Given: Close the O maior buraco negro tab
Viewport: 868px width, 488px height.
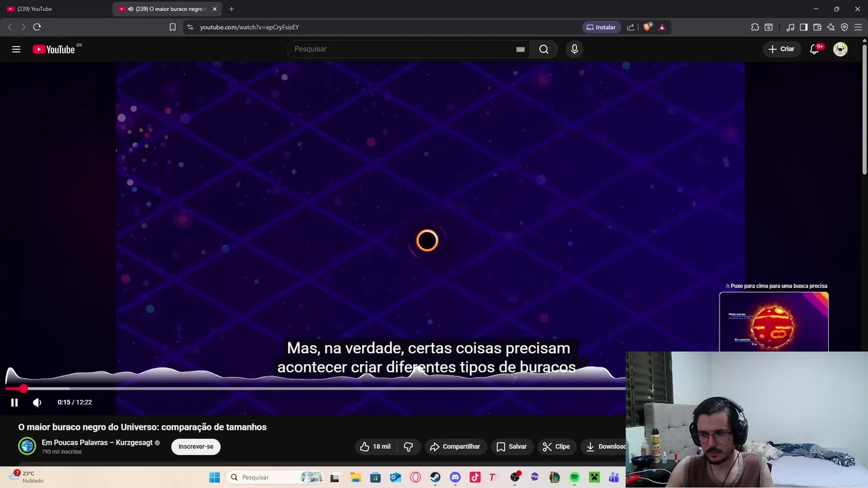Looking at the screenshot, I should tap(214, 9).
